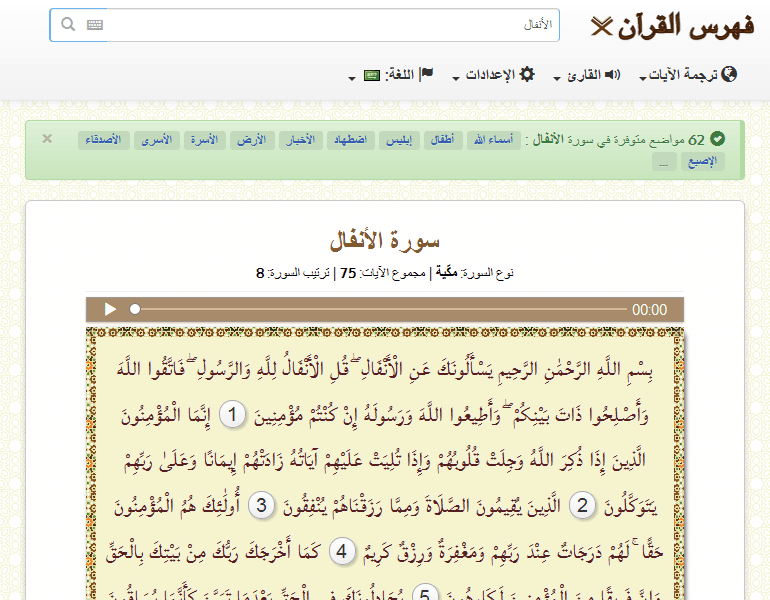Screen dimensions: 770x600
Task: Click the search magnifier icon
Action: (68, 25)
